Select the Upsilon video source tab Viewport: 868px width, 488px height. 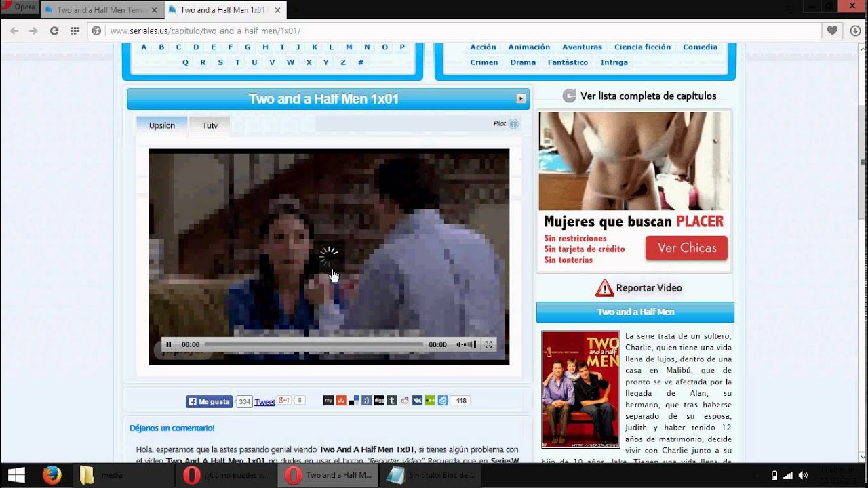click(162, 125)
